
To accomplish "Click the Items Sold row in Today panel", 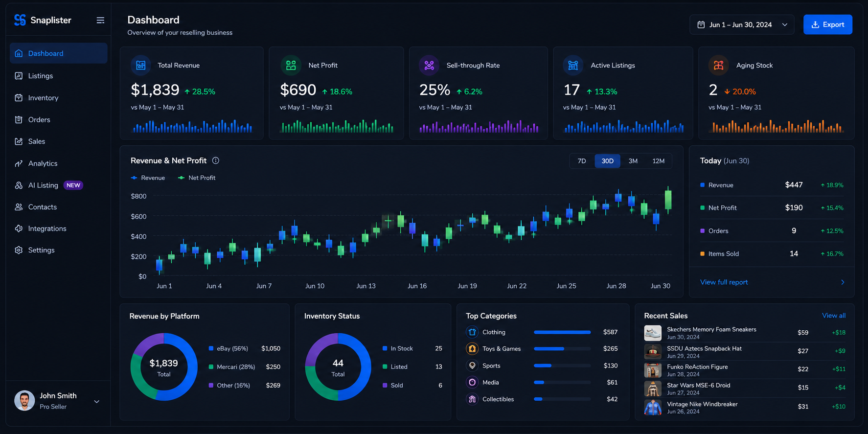I will (772, 254).
